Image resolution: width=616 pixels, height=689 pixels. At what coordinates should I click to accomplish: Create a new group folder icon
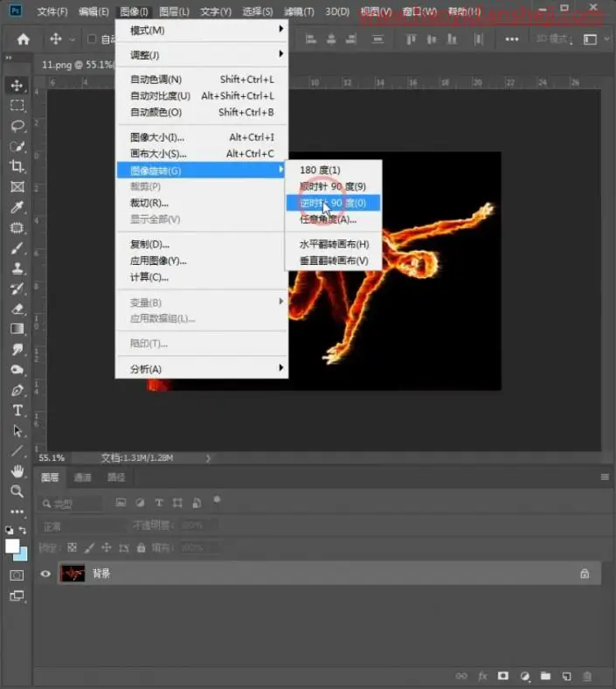pyautogui.click(x=545, y=676)
